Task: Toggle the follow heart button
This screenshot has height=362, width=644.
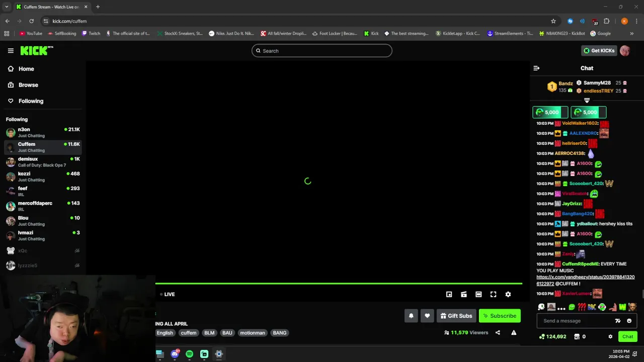Action: tap(427, 316)
